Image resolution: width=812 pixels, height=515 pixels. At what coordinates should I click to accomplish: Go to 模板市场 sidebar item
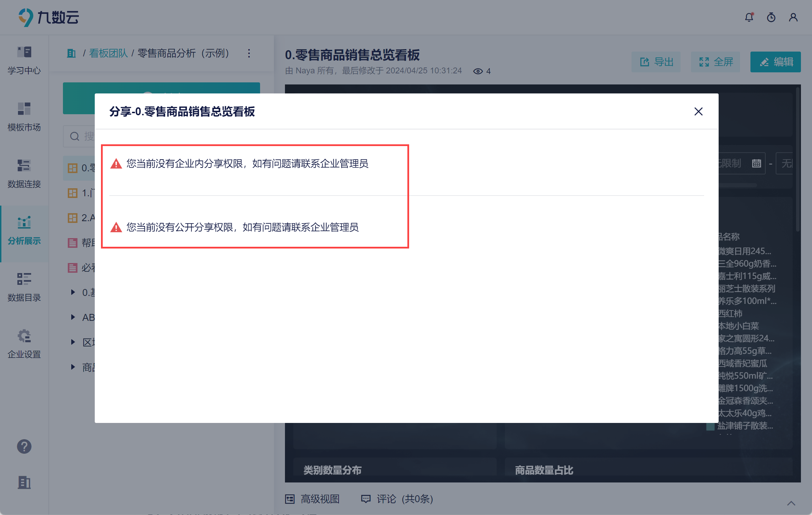pyautogui.click(x=24, y=117)
